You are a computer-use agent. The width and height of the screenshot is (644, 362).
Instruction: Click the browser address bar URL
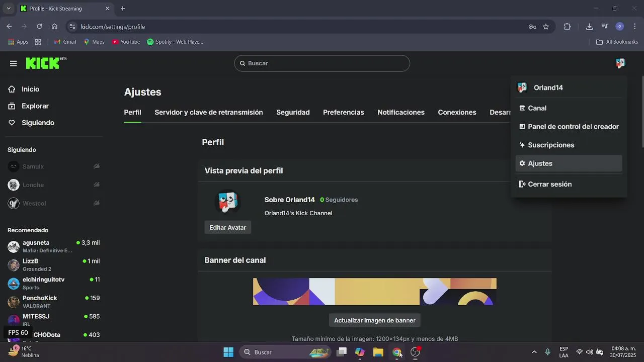point(113,27)
